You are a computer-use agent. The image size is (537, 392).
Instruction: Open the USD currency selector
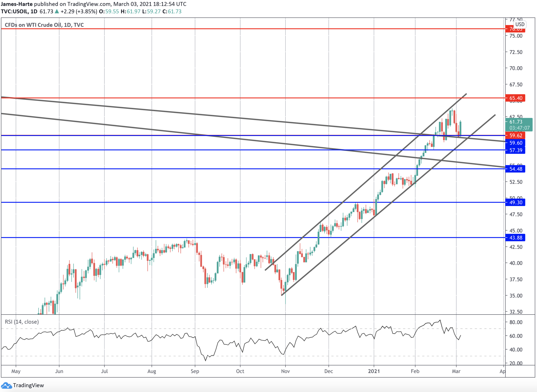click(520, 24)
